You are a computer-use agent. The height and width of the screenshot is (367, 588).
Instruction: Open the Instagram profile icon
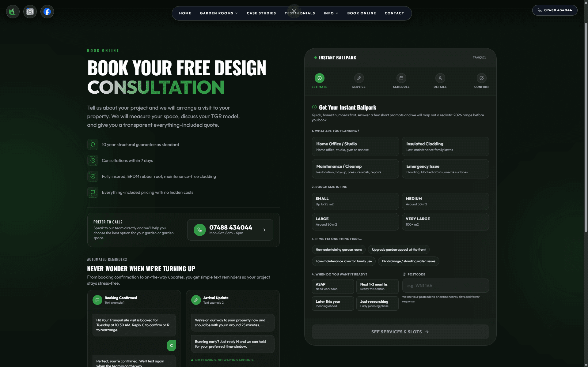coord(30,12)
